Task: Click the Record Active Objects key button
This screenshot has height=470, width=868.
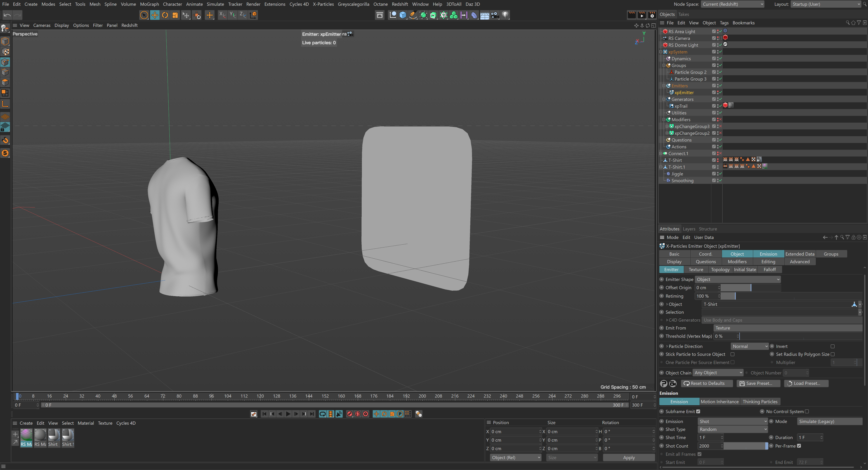Action: (349, 414)
